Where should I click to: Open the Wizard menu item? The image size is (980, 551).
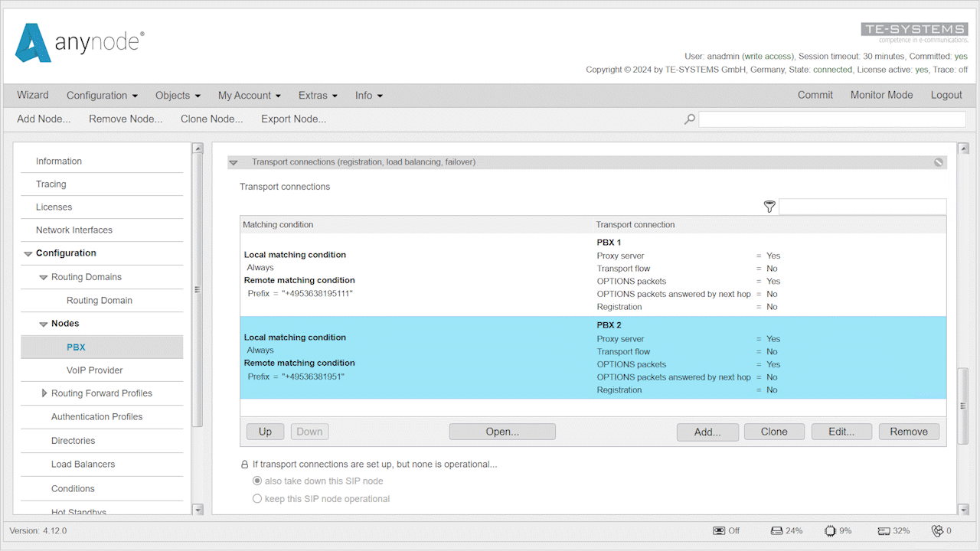33,95
